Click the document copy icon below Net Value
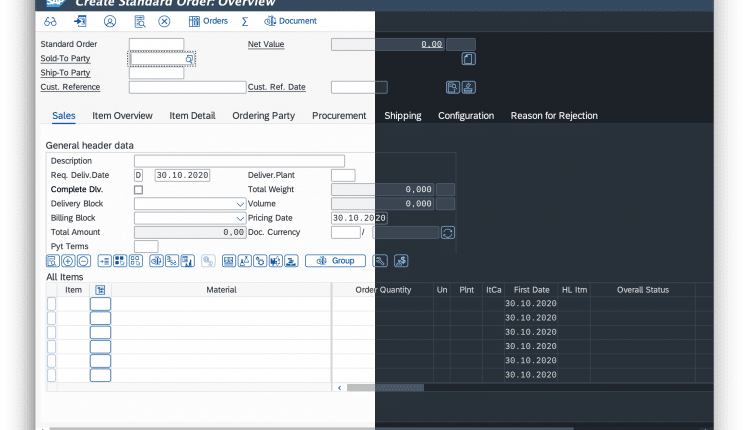This screenshot has height=430, width=750. [x=468, y=59]
